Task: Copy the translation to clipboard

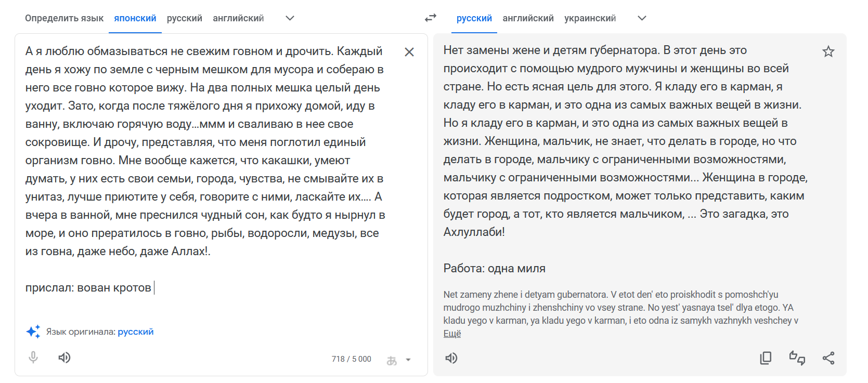Action: (766, 358)
